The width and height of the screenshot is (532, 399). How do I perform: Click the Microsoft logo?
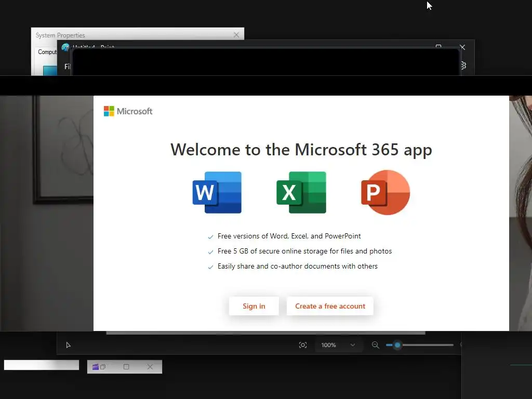pos(128,111)
